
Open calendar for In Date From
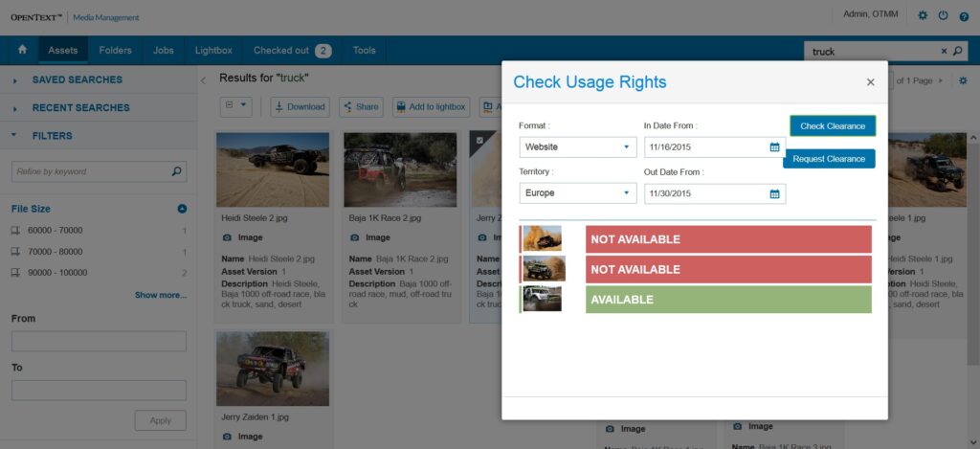click(x=774, y=147)
